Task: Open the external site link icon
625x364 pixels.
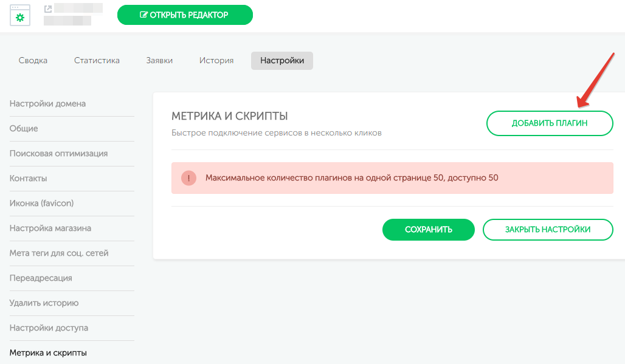Action: click(x=48, y=9)
